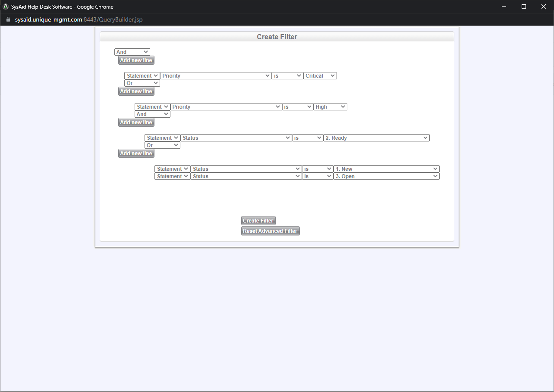Viewport: 554px width, 392px height.
Task: Open Status field dropdown in 3. Open row
Action: [x=246, y=176]
